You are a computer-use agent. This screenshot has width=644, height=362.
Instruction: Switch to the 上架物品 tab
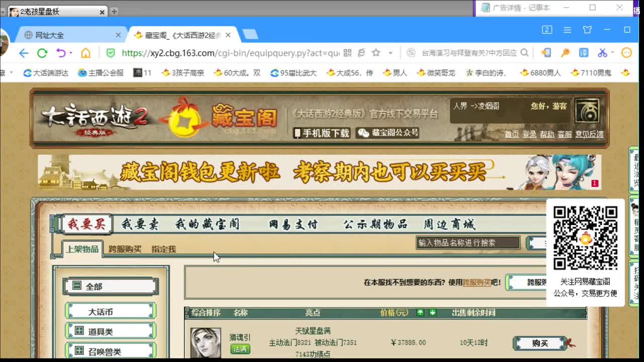[83, 249]
